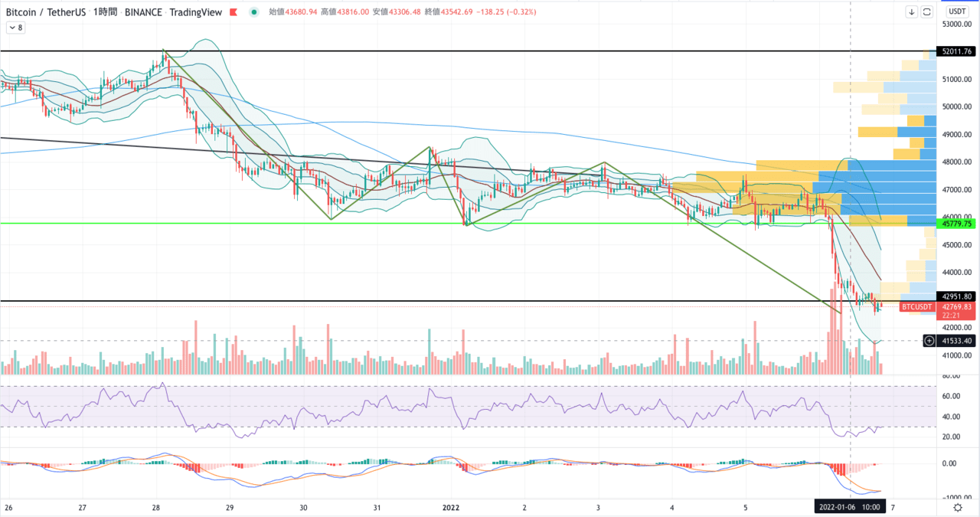This screenshot has height=517, width=980.
Task: Click the BINANCE exchange label
Action: pos(144,12)
